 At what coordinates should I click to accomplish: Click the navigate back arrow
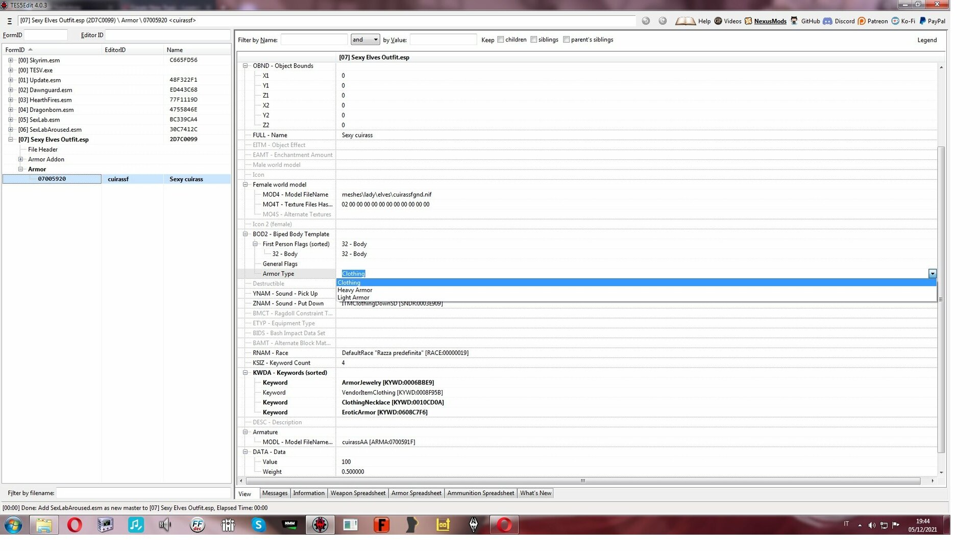point(646,21)
